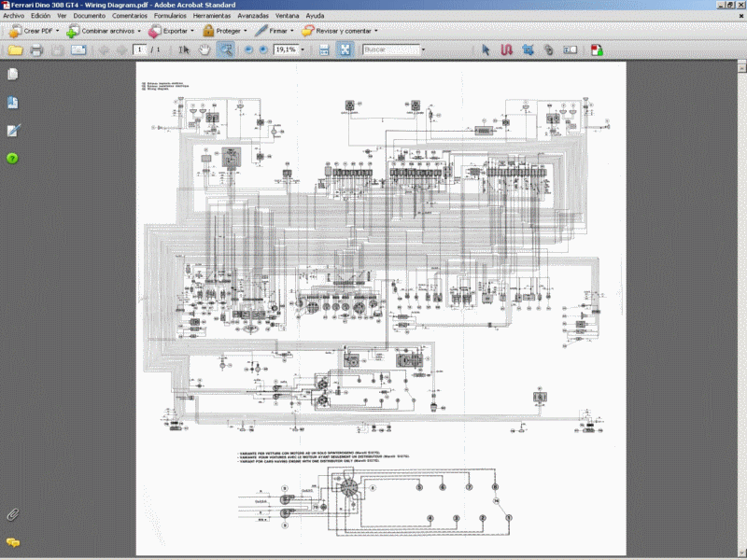The image size is (747, 560).
Task: Open the Pages navigation panel
Action: (x=13, y=75)
